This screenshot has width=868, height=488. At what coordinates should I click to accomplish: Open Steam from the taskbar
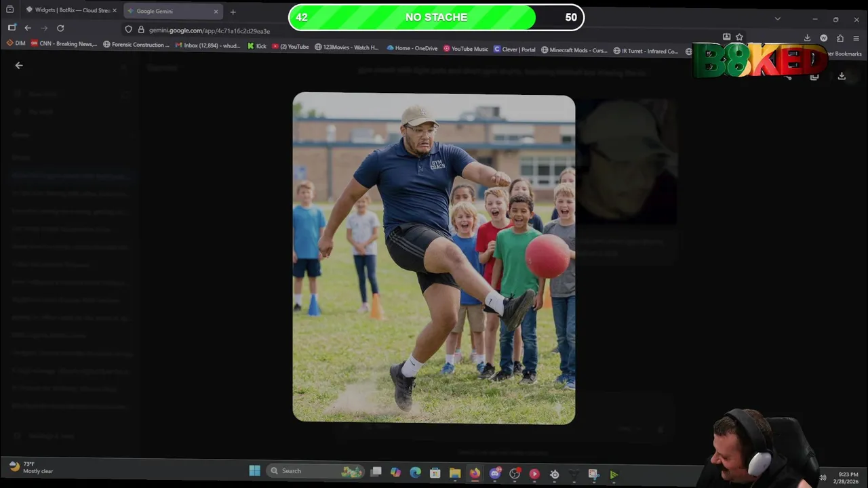[555, 474]
